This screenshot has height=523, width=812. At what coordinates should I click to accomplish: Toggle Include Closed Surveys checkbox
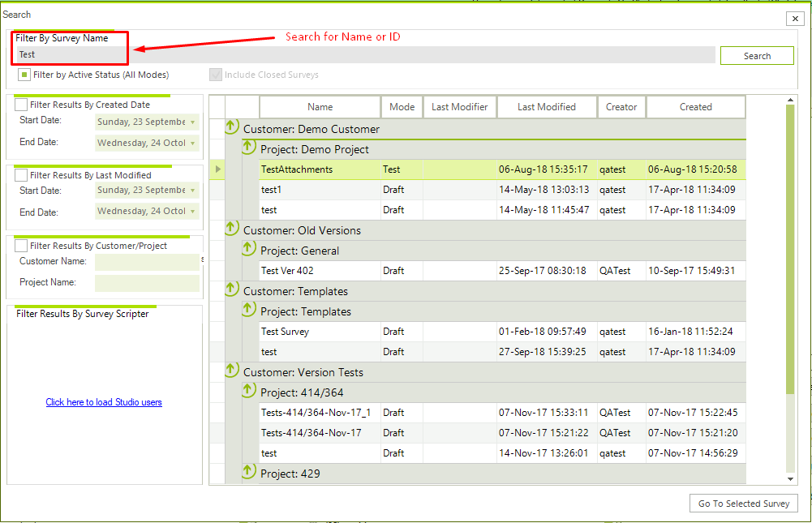pyautogui.click(x=216, y=75)
